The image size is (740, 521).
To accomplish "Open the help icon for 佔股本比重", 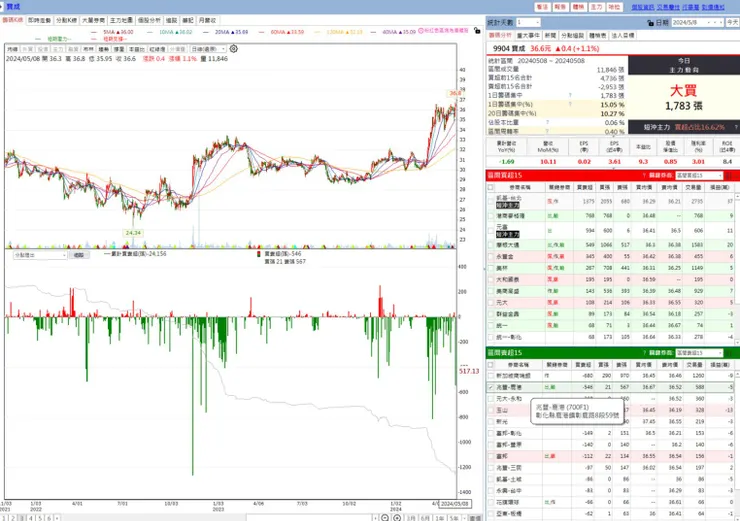I will tap(547, 122).
